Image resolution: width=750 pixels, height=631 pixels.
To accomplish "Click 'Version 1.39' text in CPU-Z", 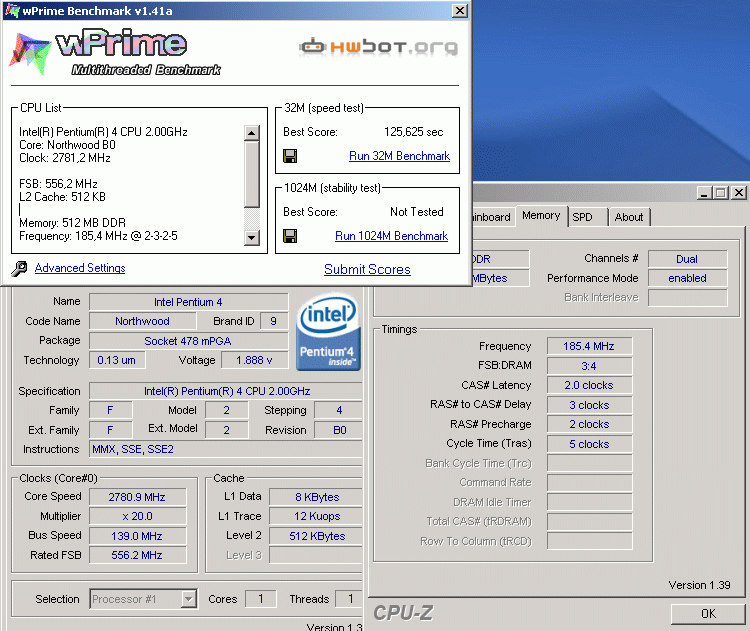I will pyautogui.click(x=699, y=586).
